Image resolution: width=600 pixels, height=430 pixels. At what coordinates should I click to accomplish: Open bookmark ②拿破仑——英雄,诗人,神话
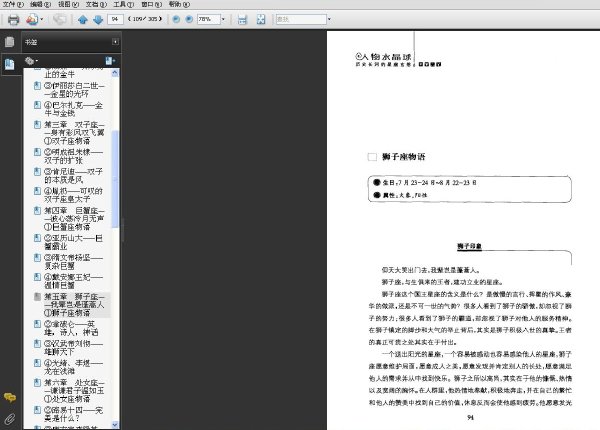[x=71, y=328]
